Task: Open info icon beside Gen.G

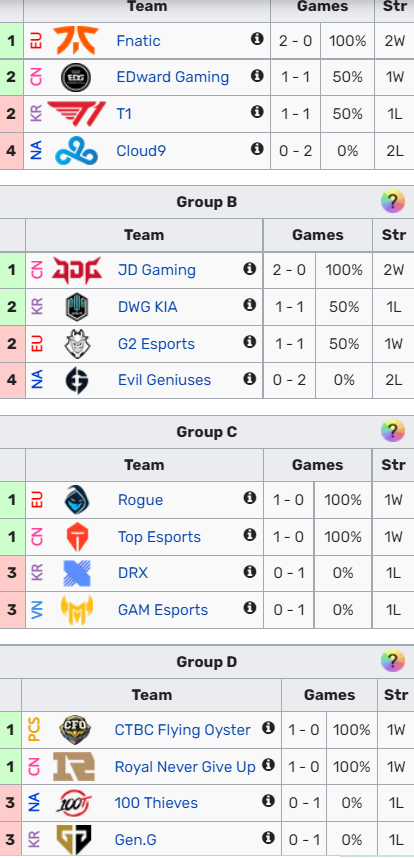Action: tap(268, 837)
